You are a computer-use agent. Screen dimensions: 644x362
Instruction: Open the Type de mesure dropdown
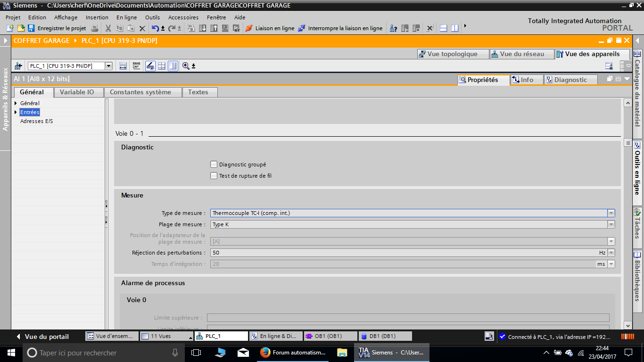pyautogui.click(x=611, y=213)
